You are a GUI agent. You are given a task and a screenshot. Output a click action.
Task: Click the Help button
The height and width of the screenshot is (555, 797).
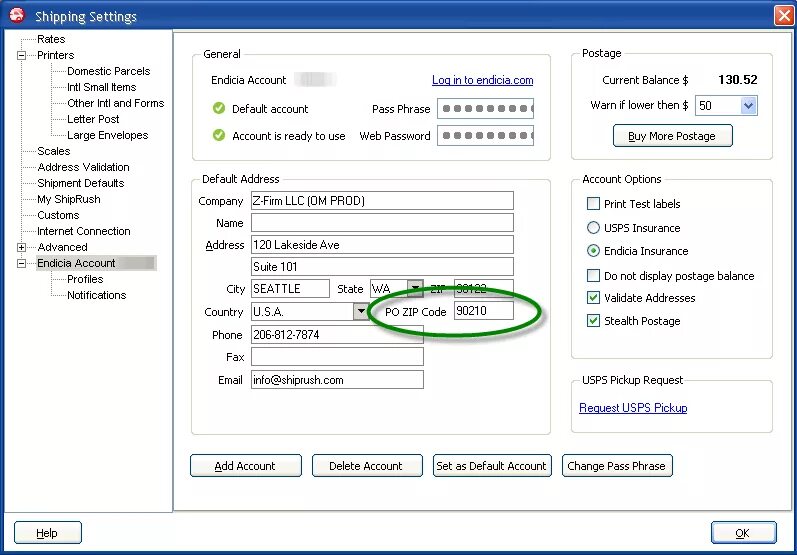[47, 533]
